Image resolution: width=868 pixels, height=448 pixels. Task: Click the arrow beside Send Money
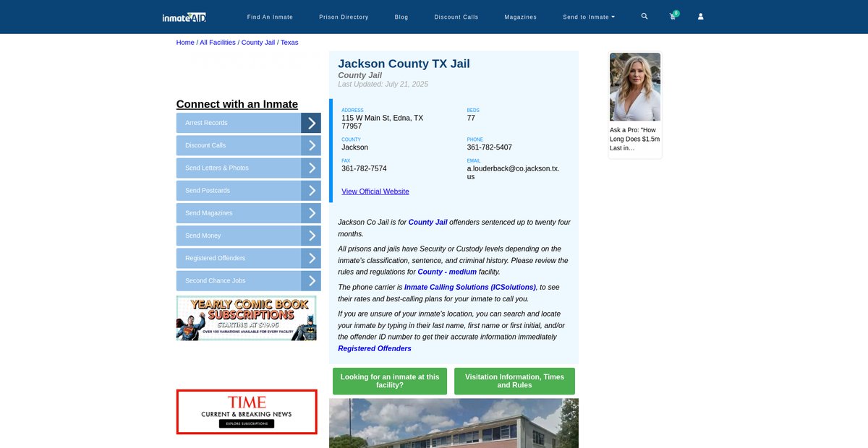(311, 236)
